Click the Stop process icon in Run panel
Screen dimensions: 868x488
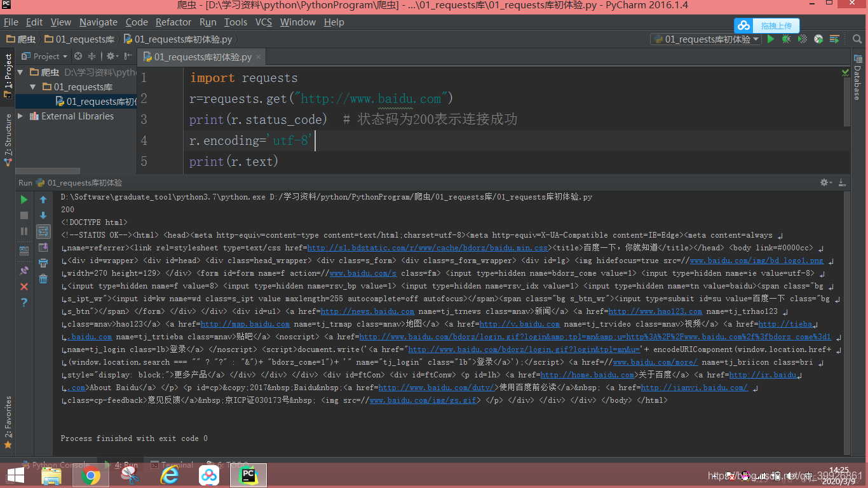(24, 215)
